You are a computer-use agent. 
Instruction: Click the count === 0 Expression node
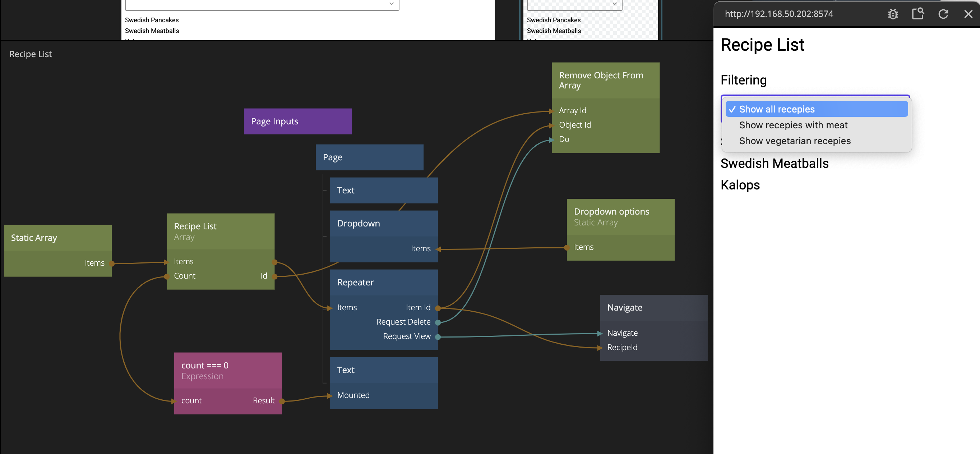point(227,370)
